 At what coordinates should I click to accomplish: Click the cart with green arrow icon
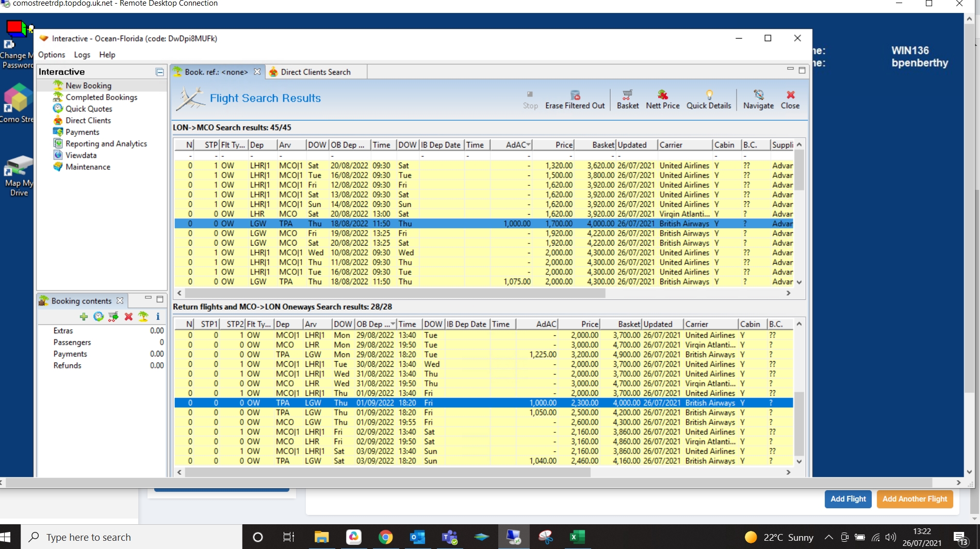[x=113, y=316]
